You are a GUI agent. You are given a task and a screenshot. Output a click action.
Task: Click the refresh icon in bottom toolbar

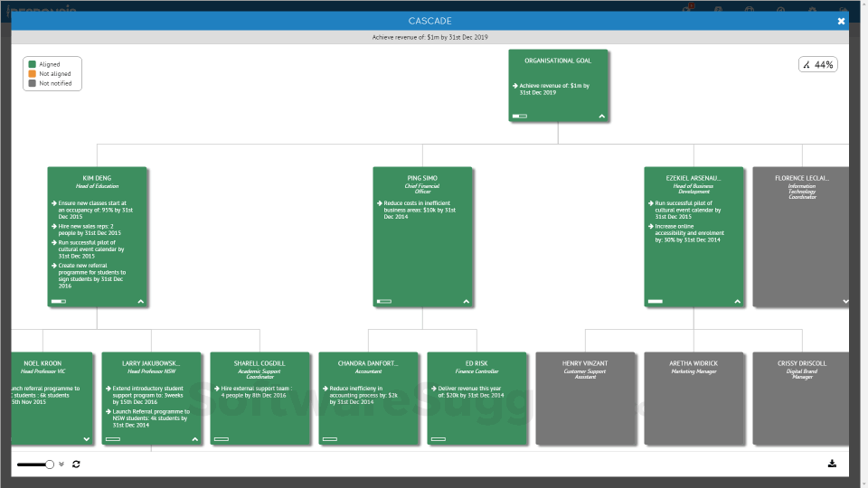tap(76, 464)
